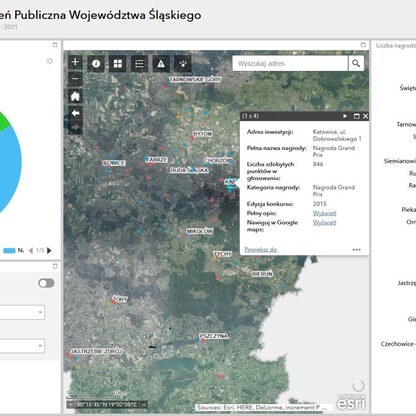Open the layer list widget
This screenshot has width=416, height=416.
click(x=139, y=64)
